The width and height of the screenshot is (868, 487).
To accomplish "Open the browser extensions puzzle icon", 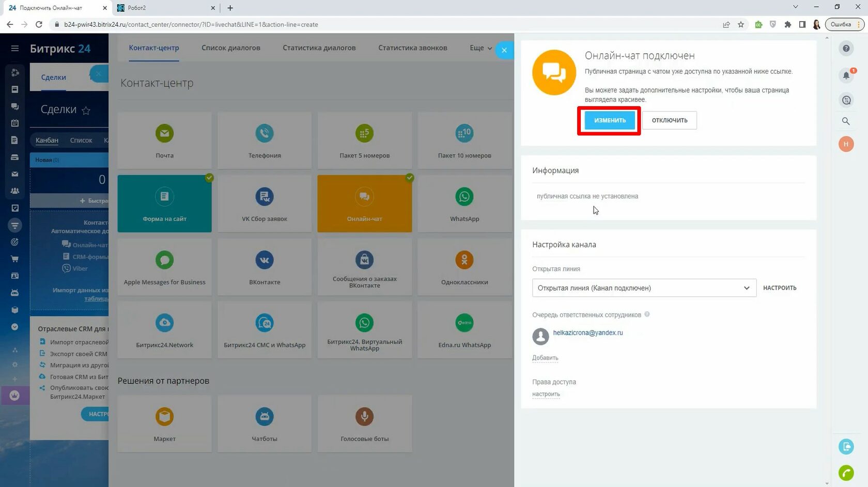I will 787,24.
